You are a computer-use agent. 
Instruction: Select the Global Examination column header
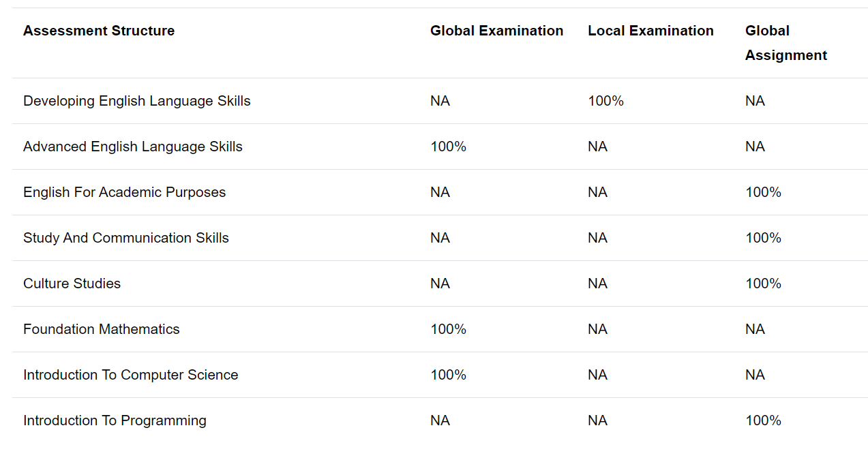[x=496, y=31]
